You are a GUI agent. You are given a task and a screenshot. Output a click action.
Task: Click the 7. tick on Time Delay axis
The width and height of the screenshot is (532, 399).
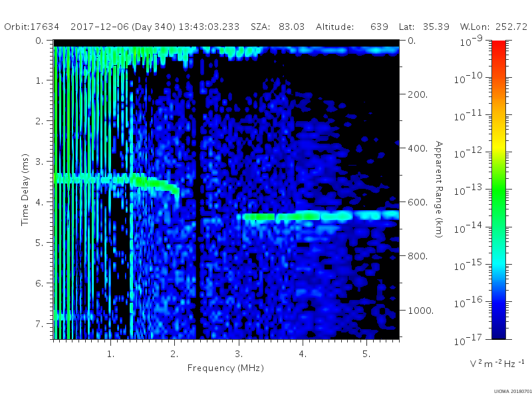(39, 324)
